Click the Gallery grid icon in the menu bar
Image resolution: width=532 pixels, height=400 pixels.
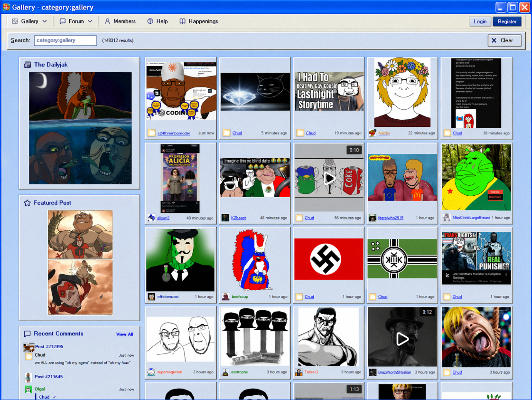(x=15, y=21)
